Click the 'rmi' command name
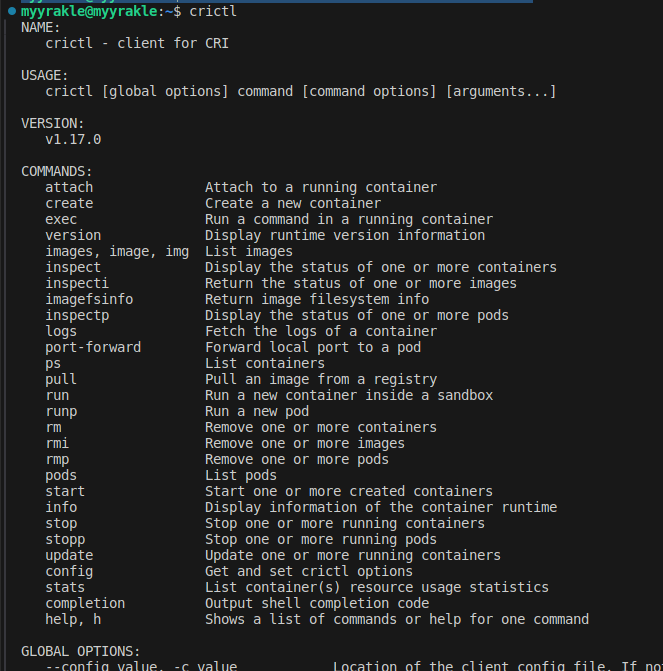Viewport: 663px width, 671px height. coord(57,443)
